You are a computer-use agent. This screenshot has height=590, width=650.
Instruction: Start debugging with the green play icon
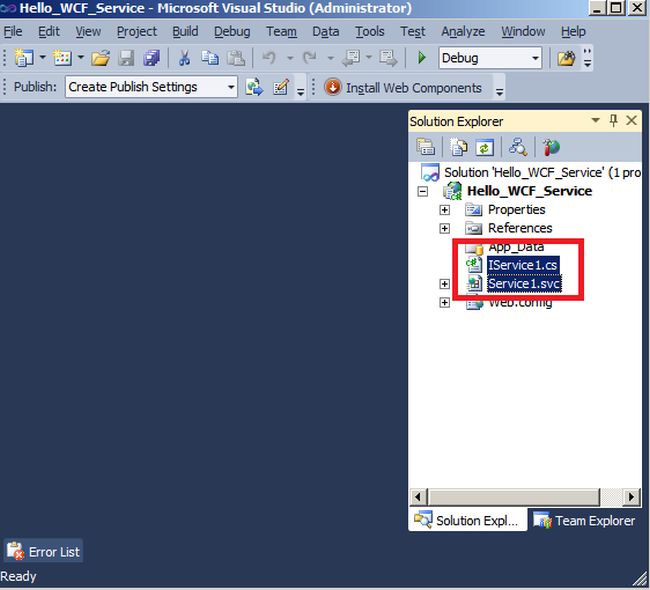click(x=422, y=58)
